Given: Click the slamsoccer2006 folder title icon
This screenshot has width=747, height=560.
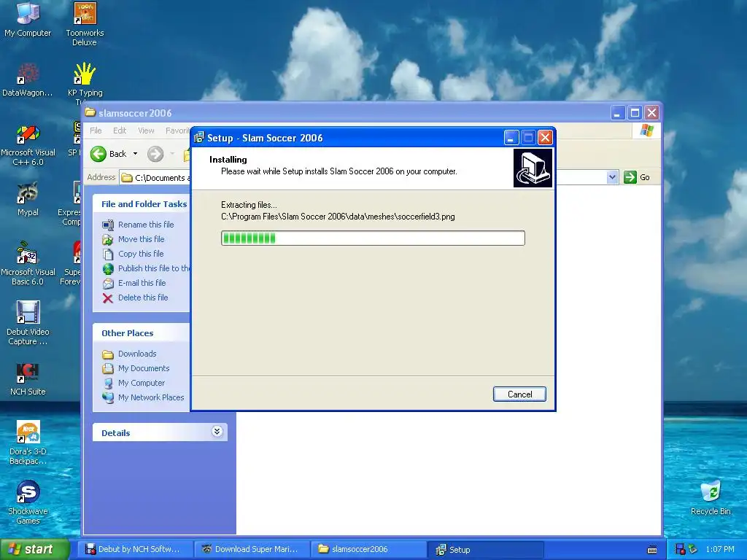Looking at the screenshot, I should click(90, 112).
